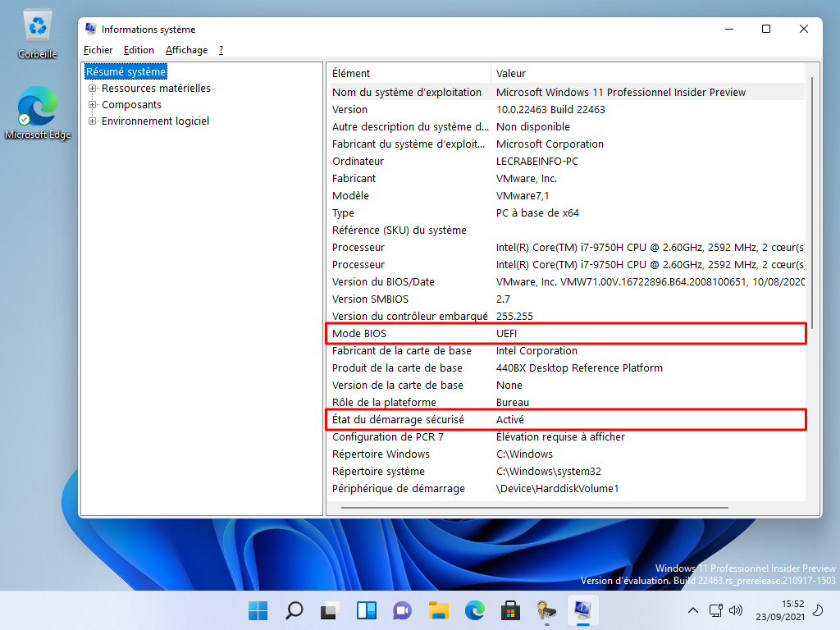Click the Élément column header
Image resolution: width=840 pixels, height=630 pixels.
tap(409, 73)
